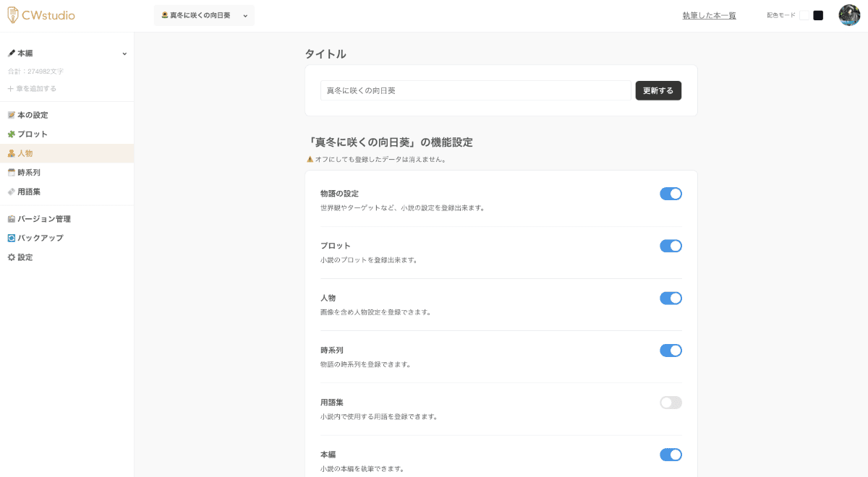The height and width of the screenshot is (477, 868).
Task: Turn off the 時系列 feature toggle
Action: point(671,351)
